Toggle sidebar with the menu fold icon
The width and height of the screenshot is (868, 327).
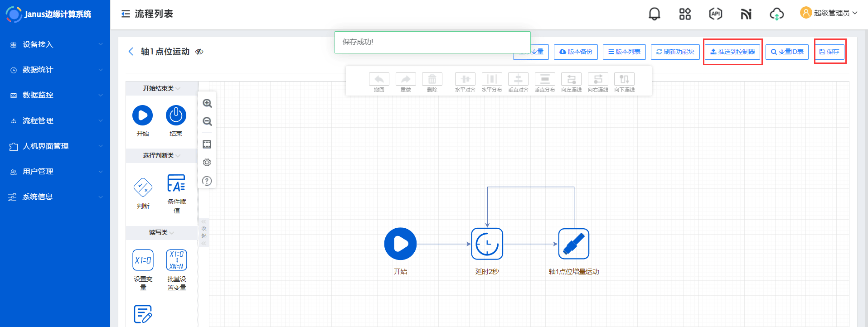click(126, 14)
